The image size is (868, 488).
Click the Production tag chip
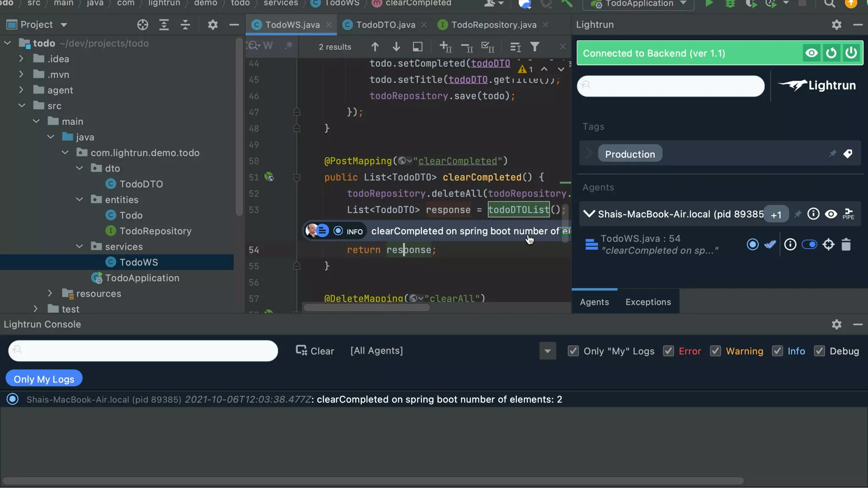pos(630,154)
